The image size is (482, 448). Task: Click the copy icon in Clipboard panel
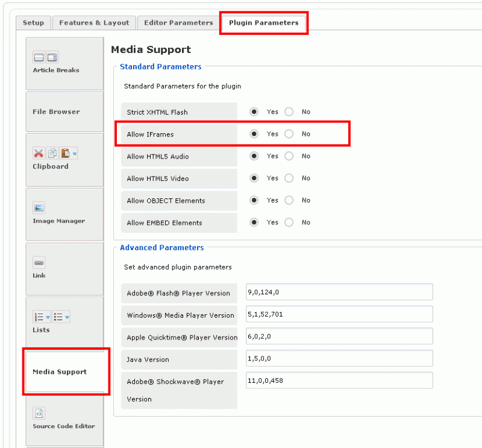click(52, 153)
